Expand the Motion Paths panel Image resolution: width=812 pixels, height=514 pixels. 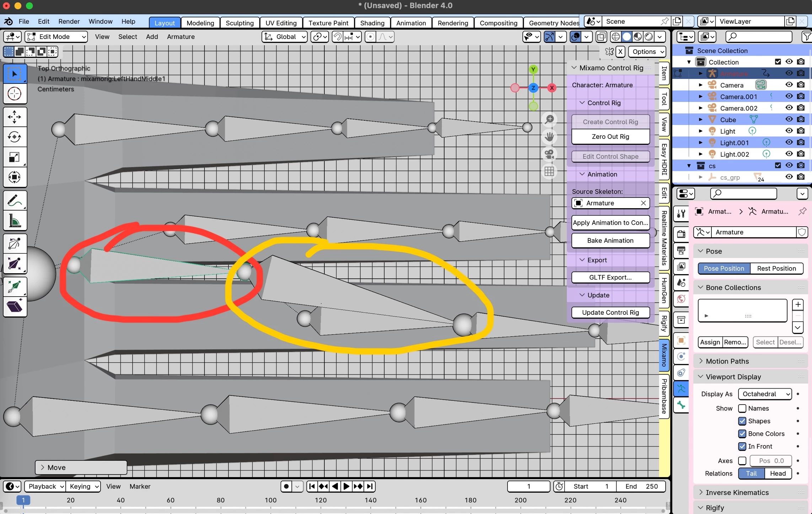727,361
